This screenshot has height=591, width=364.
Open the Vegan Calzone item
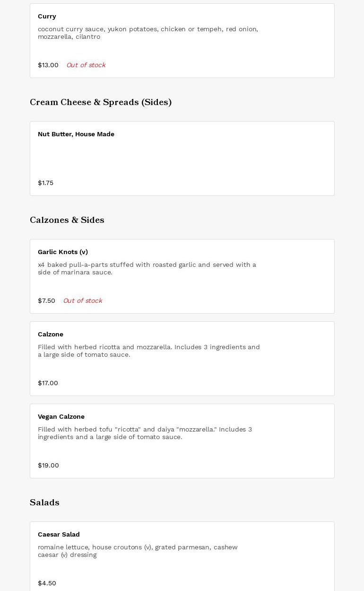[x=61, y=417]
